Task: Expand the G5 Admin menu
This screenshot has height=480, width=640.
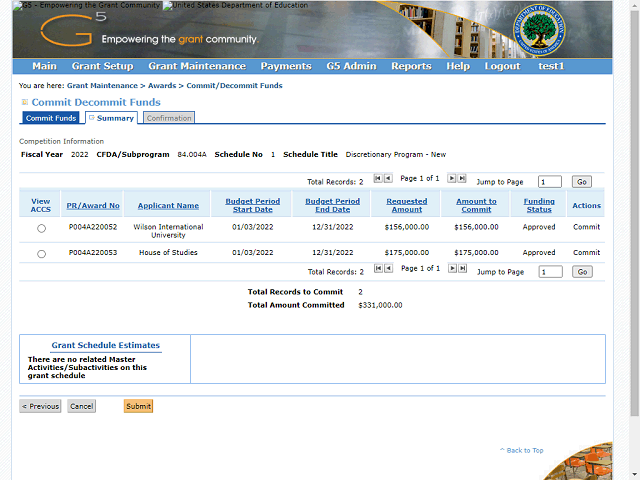Action: pos(351,66)
